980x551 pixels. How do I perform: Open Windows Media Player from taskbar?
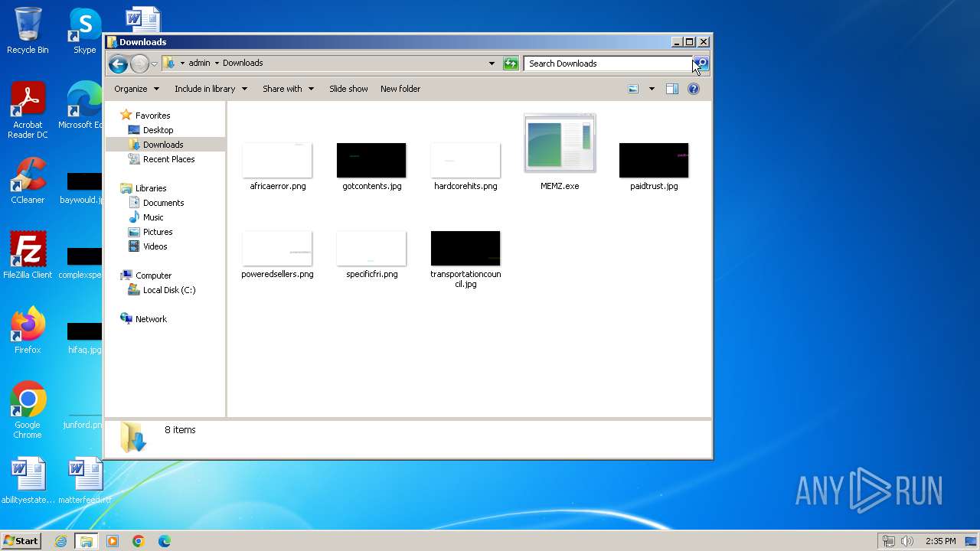(113, 541)
